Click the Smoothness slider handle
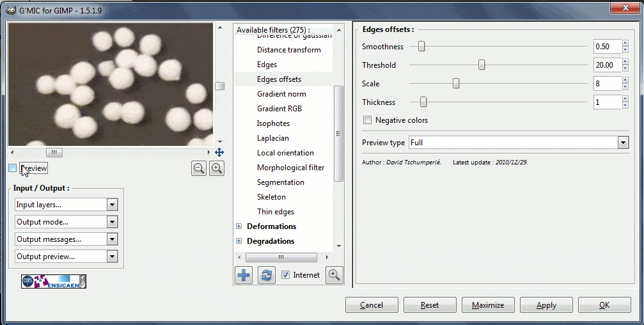Screen dimensions: 644x325 (421, 47)
